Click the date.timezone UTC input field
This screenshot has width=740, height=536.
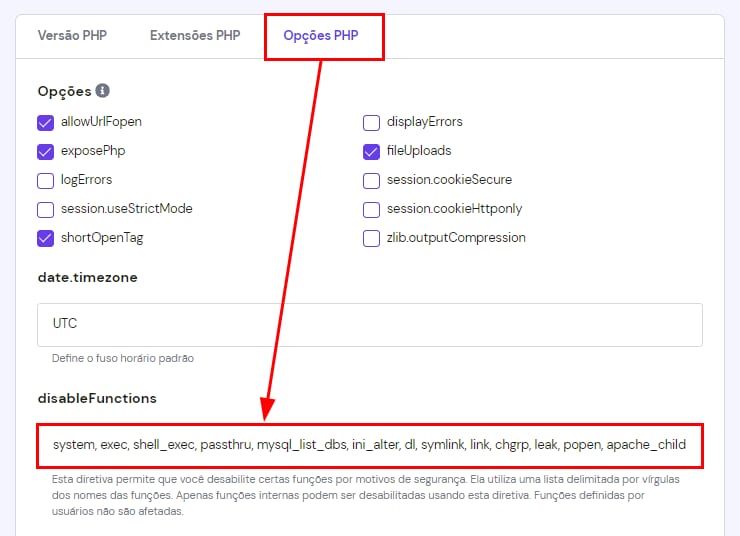[x=369, y=325]
